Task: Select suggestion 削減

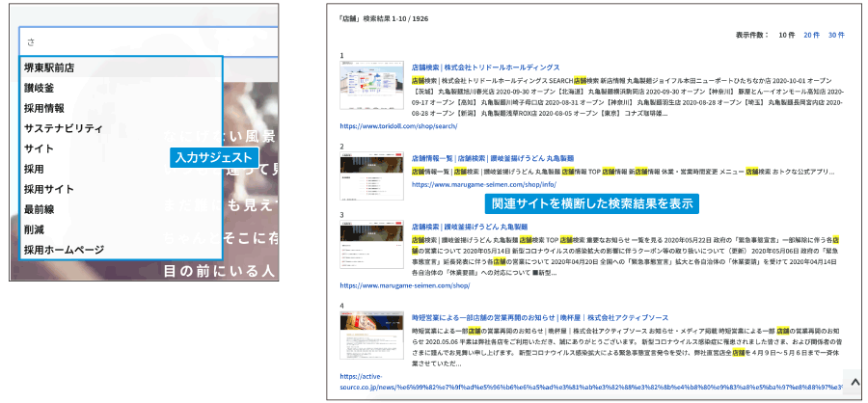Action: [121, 229]
